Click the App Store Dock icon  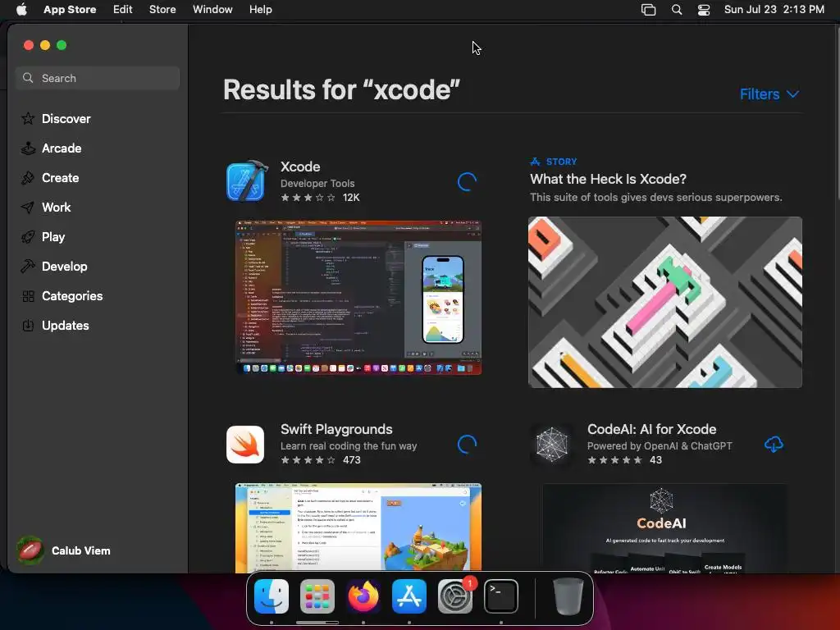click(x=409, y=596)
